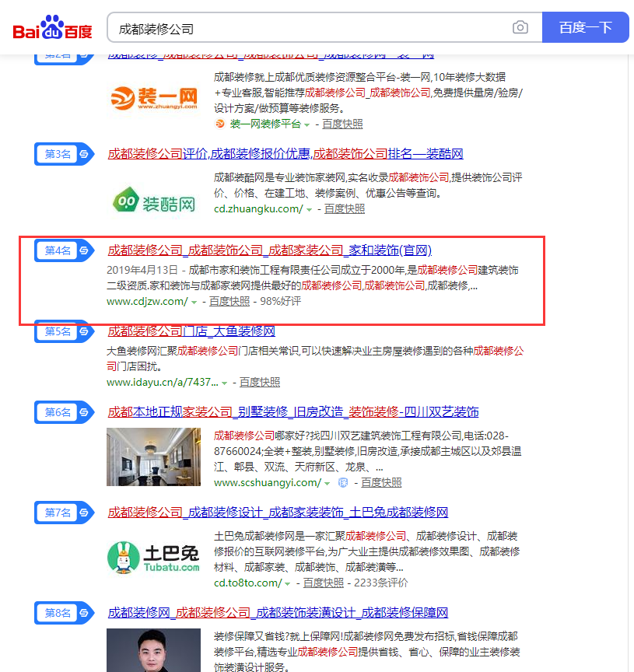Open camera image search in search box

pyautogui.click(x=520, y=28)
